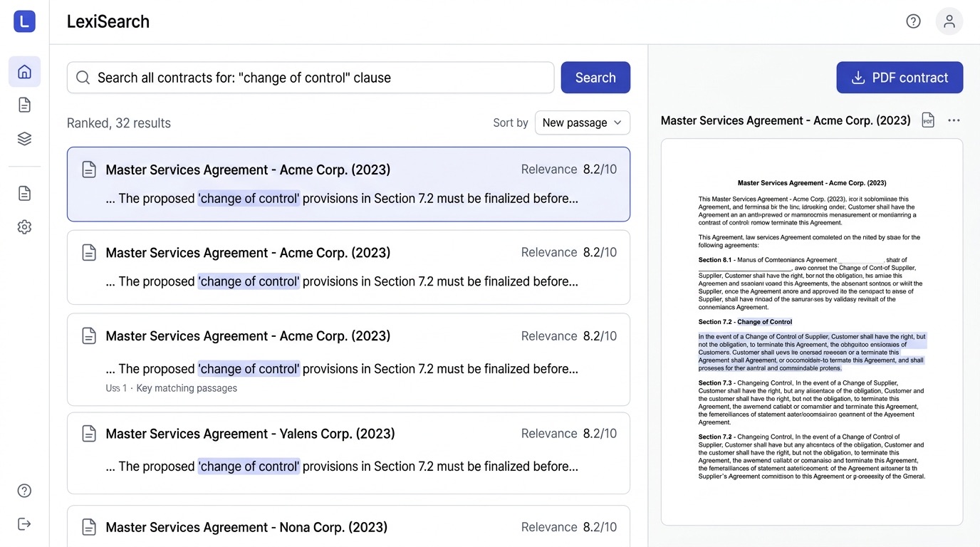Click the LexiSearch logo icon
980x547 pixels.
(24, 21)
